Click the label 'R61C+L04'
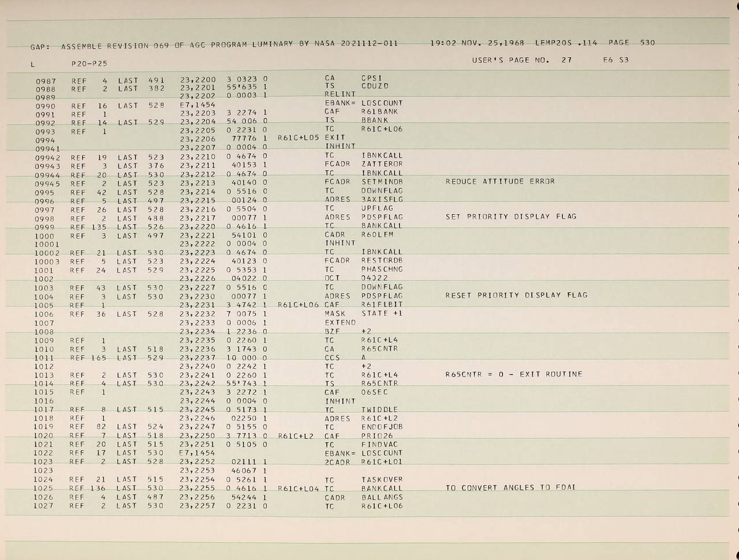Image resolution: width=739 pixels, height=560 pixels. click(x=298, y=488)
